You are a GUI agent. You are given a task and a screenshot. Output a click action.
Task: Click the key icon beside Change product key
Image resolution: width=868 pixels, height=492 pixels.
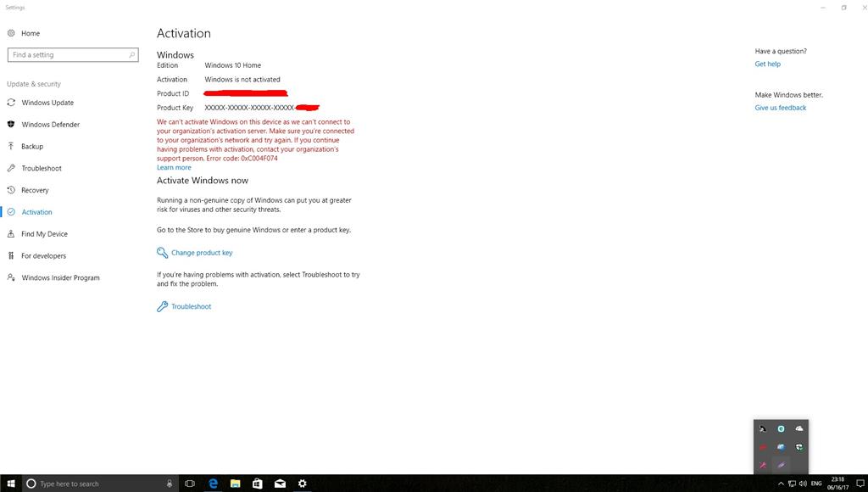[162, 253]
